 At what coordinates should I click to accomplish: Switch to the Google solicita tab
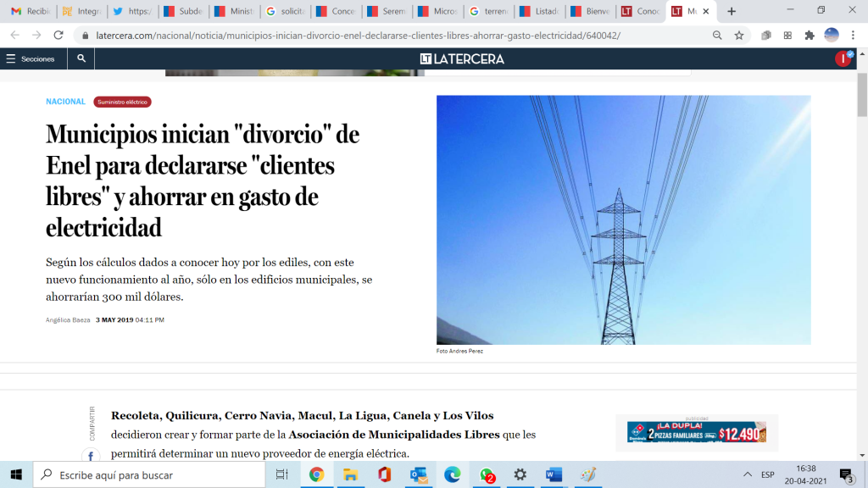tap(285, 11)
